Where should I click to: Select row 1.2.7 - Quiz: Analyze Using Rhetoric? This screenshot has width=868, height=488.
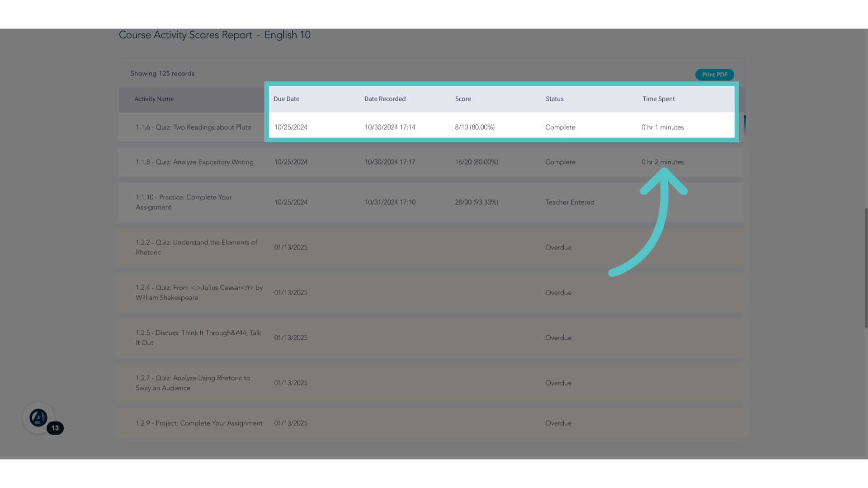pos(431,383)
